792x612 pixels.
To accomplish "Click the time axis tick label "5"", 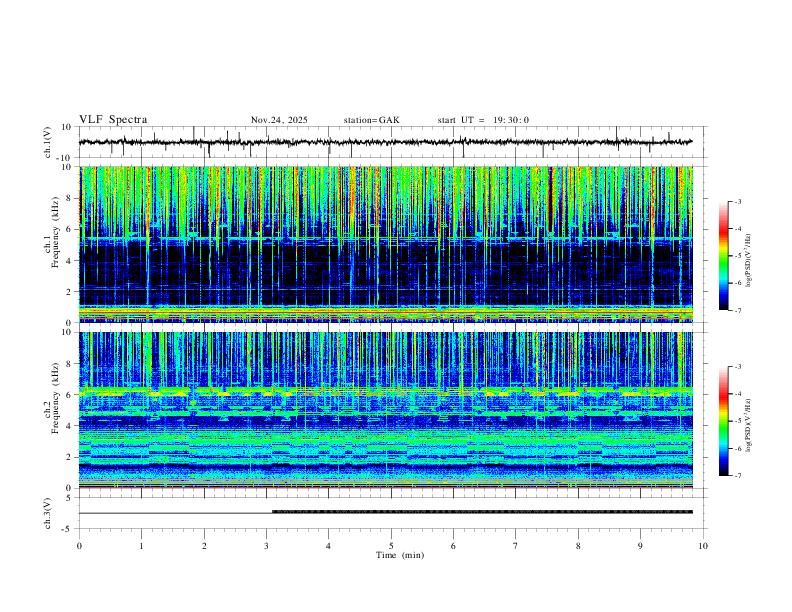I will 391,546.
